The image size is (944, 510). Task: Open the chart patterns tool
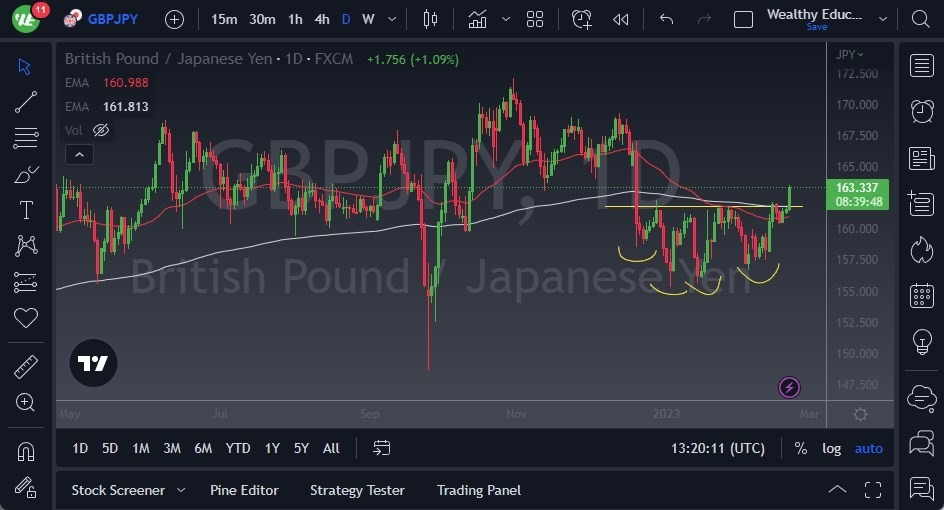(x=25, y=246)
